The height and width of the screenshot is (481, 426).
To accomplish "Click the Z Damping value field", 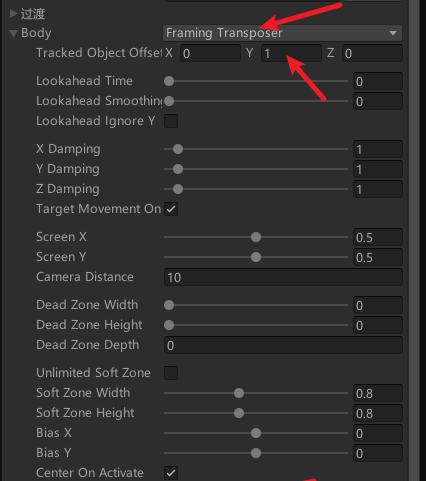I will click(x=378, y=189).
